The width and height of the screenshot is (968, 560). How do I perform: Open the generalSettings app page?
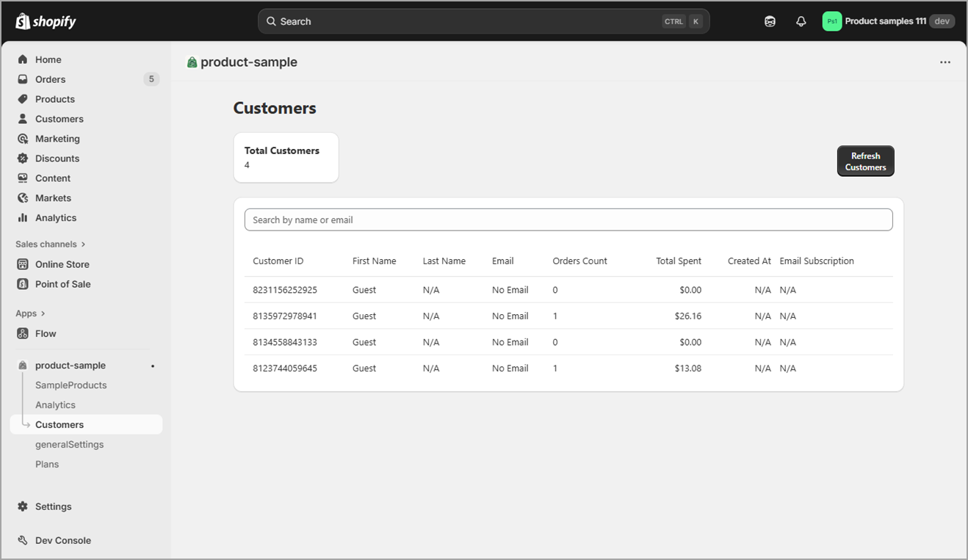pyautogui.click(x=69, y=445)
